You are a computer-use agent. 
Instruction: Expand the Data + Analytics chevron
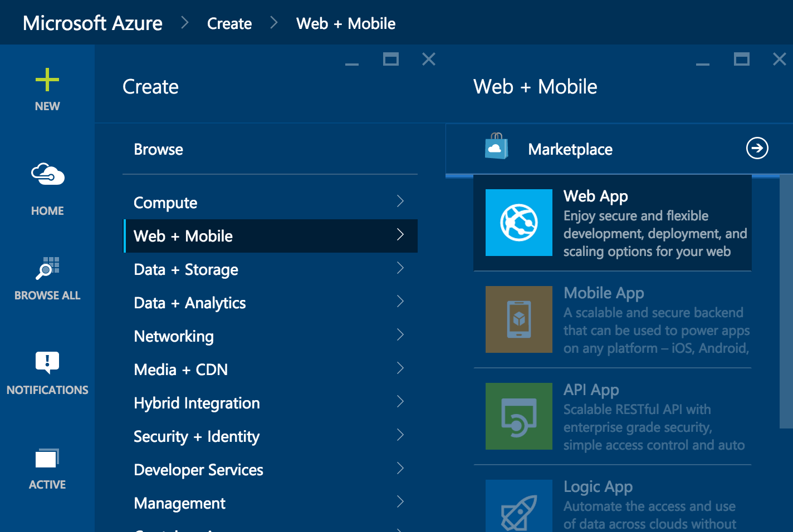pyautogui.click(x=400, y=301)
